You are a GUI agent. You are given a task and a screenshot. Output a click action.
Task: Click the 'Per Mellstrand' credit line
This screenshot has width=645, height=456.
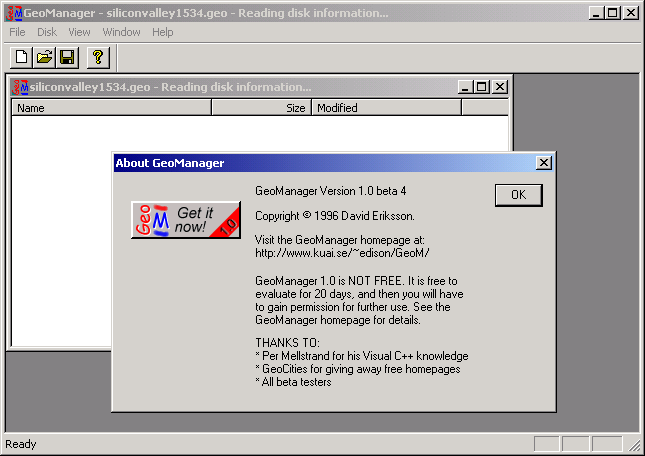click(x=362, y=356)
